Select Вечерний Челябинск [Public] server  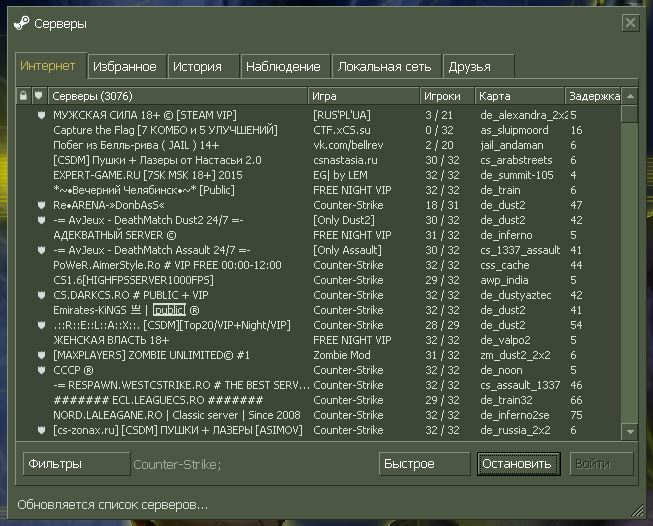[318, 190]
